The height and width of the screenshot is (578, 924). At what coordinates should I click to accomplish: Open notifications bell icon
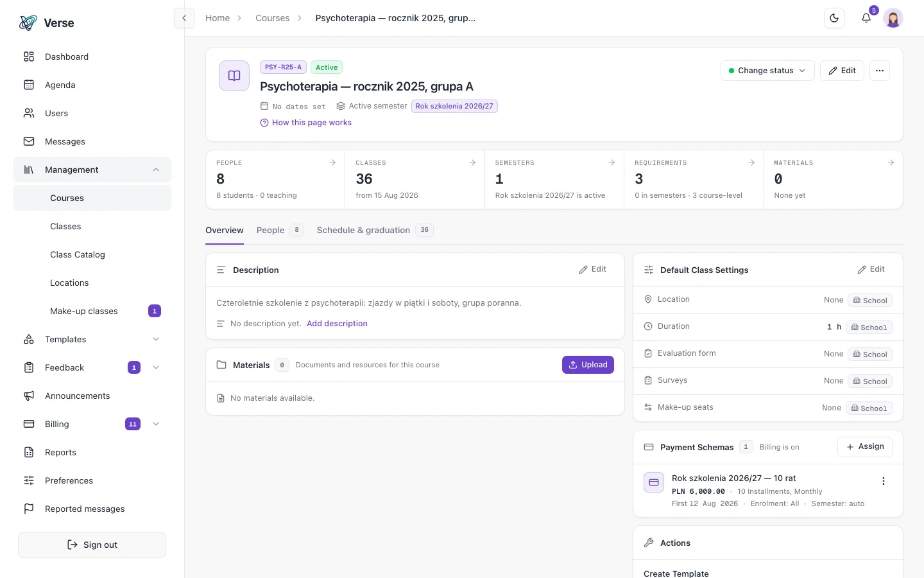coord(866,18)
